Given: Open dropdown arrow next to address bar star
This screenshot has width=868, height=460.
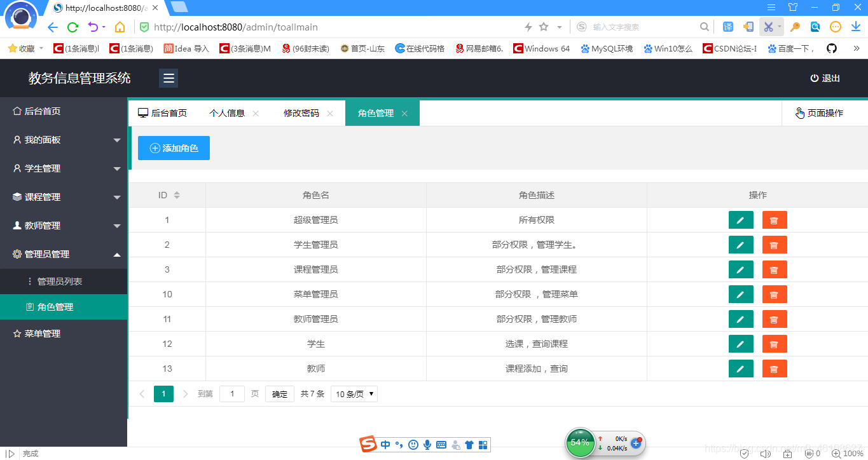Looking at the screenshot, I should 560,27.
